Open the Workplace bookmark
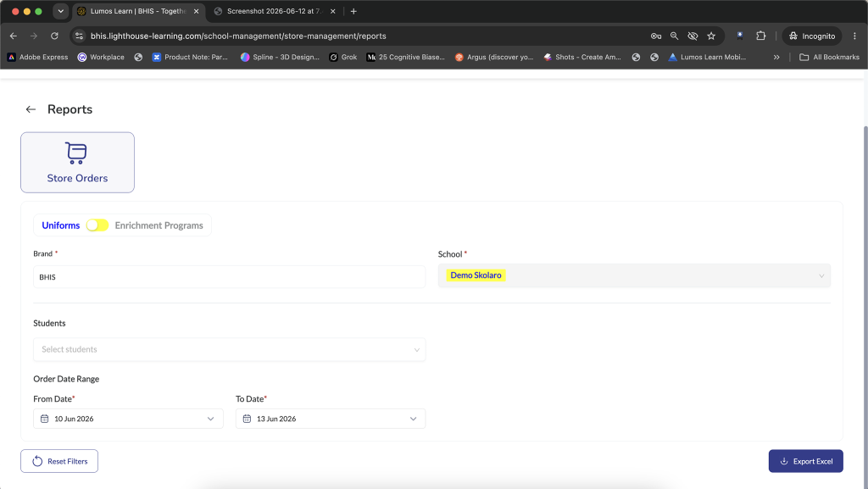Viewport: 868px width, 489px height. 101,57
